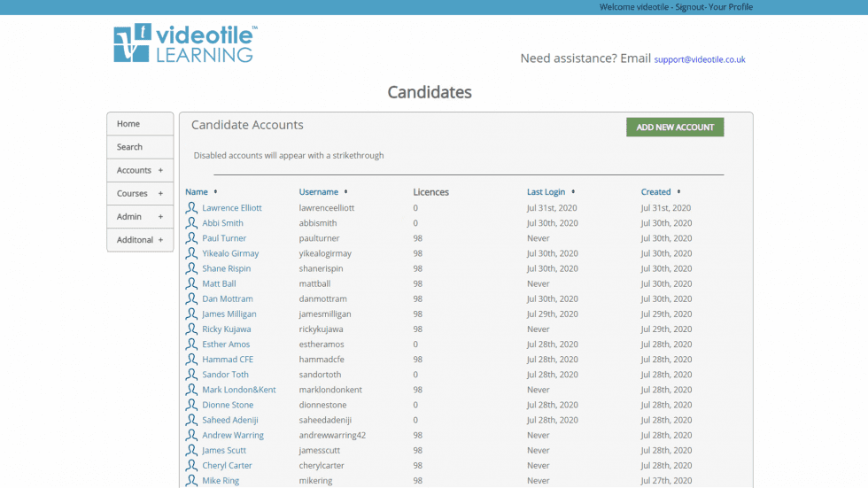Click the user icon next to Dionne Stone
This screenshot has height=488, width=868.
[191, 405]
